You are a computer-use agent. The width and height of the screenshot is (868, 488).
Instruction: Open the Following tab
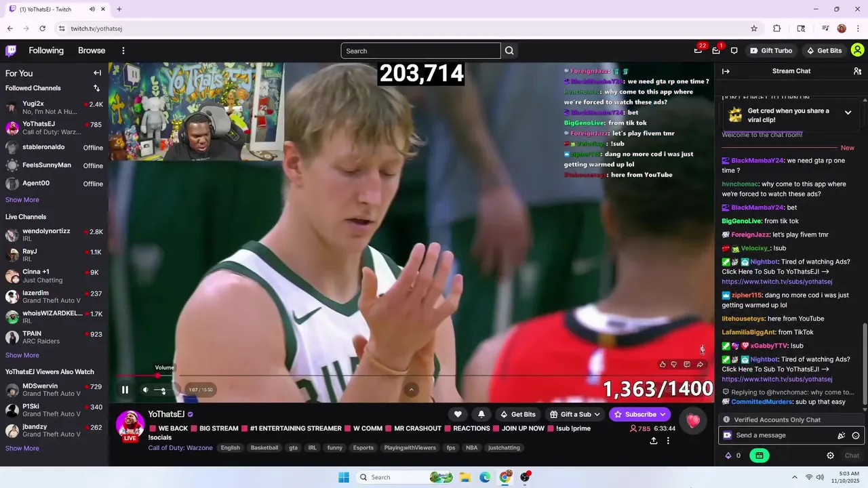(x=46, y=51)
